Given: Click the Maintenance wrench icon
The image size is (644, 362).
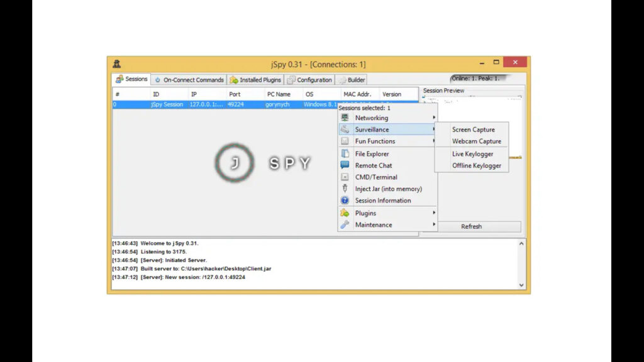Looking at the screenshot, I should coord(345,224).
